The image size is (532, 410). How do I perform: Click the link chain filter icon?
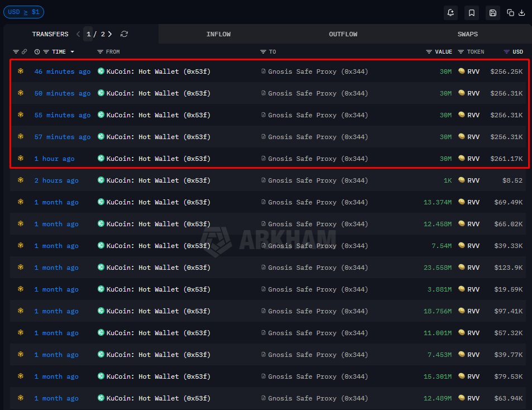25,51
